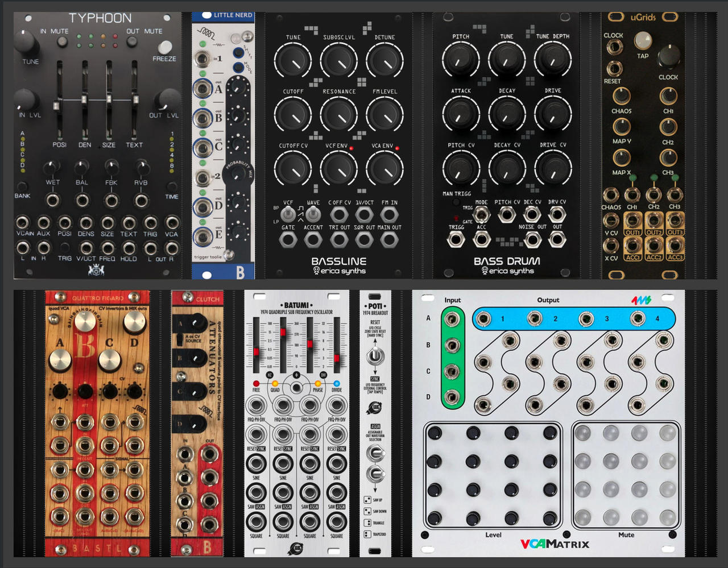The width and height of the screenshot is (728, 568).
Task: Click the POSI slider on Typhoon
Action: click(x=57, y=106)
